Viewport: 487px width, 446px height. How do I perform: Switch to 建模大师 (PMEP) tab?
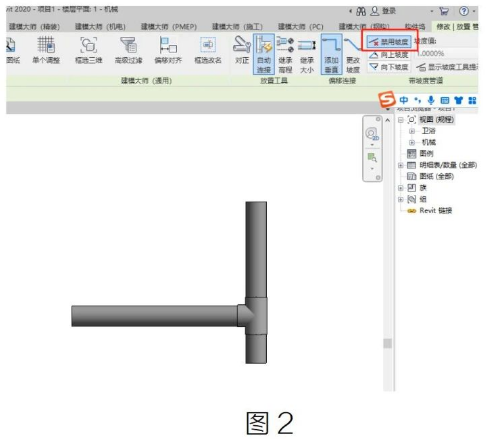point(169,27)
